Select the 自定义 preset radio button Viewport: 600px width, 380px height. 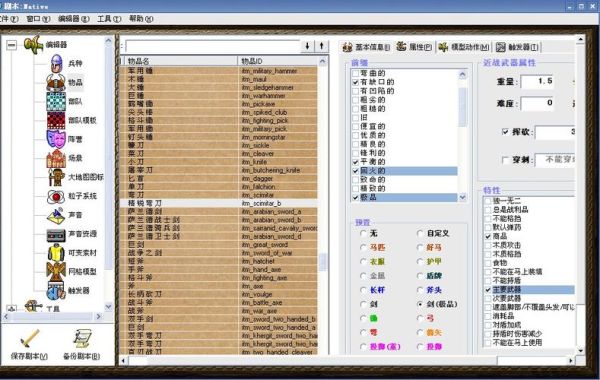tap(420, 233)
